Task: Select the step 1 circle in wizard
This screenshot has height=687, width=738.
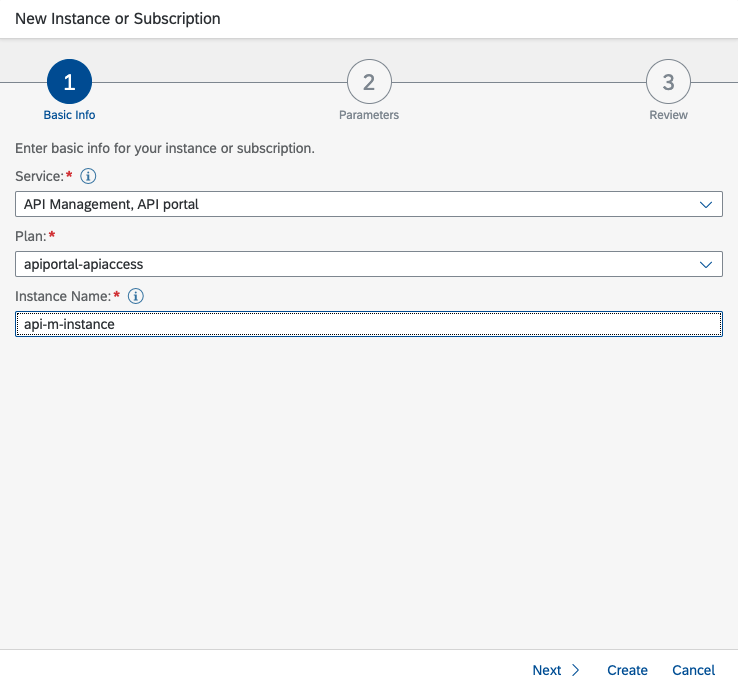Action: click(69, 83)
